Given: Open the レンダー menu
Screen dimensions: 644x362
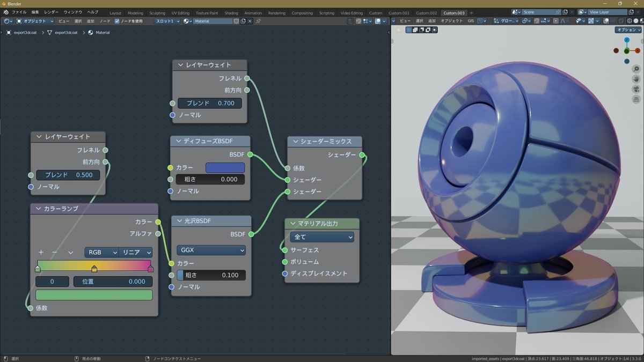Looking at the screenshot, I should pyautogui.click(x=50, y=12).
